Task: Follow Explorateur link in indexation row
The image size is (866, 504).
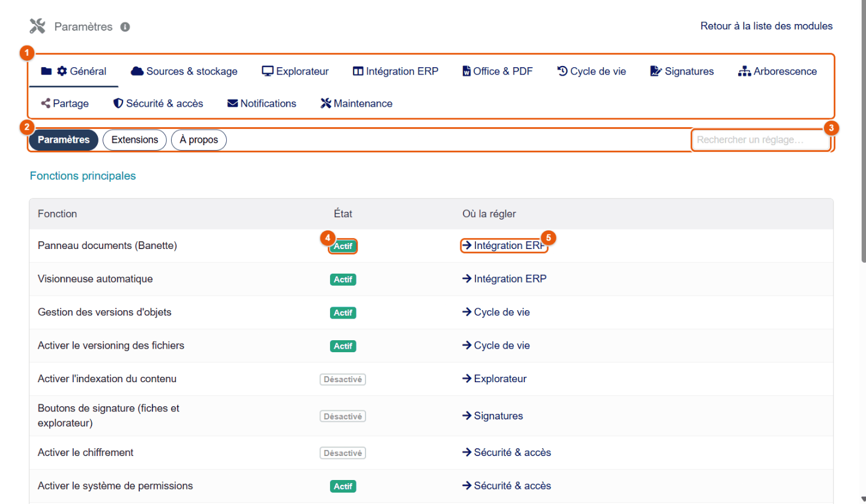Action: (x=495, y=379)
